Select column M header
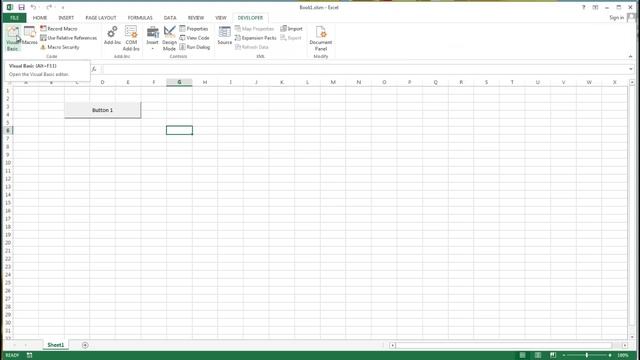 point(333,82)
